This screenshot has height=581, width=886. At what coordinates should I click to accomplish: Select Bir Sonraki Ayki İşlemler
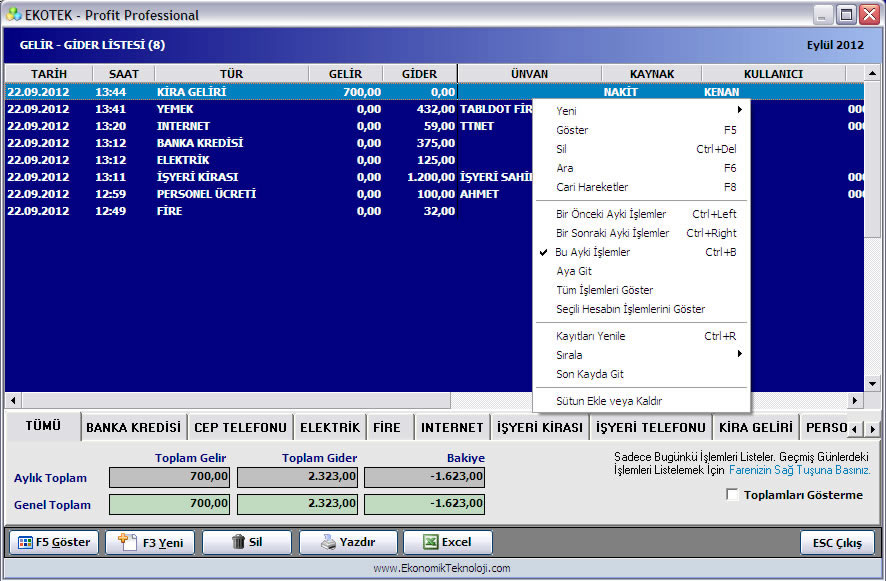tap(641, 233)
